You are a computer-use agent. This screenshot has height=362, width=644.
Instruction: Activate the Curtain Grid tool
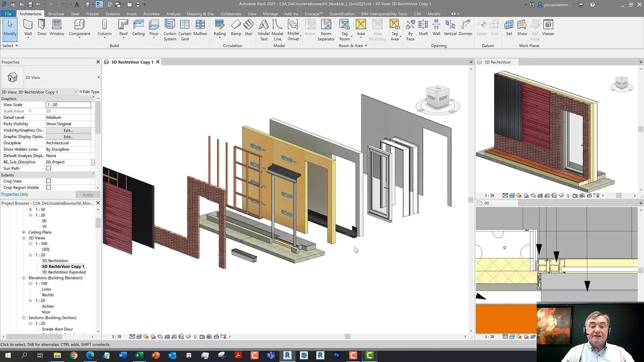coord(185,30)
